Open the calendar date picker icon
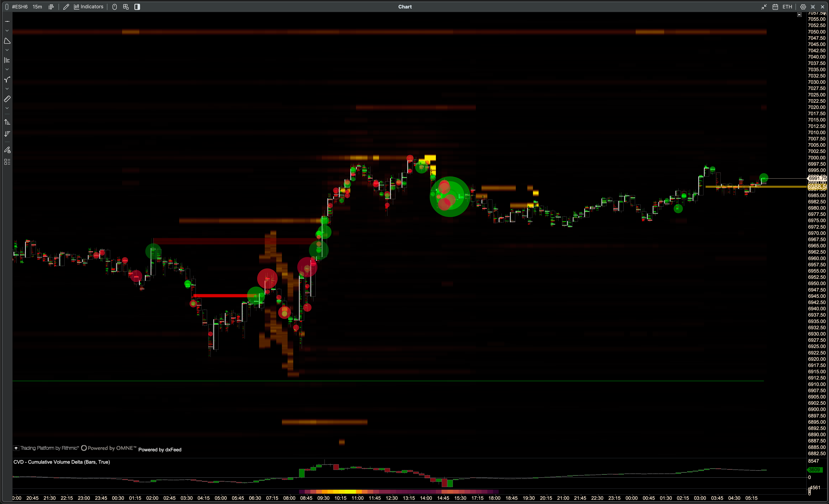The image size is (829, 504). (775, 7)
